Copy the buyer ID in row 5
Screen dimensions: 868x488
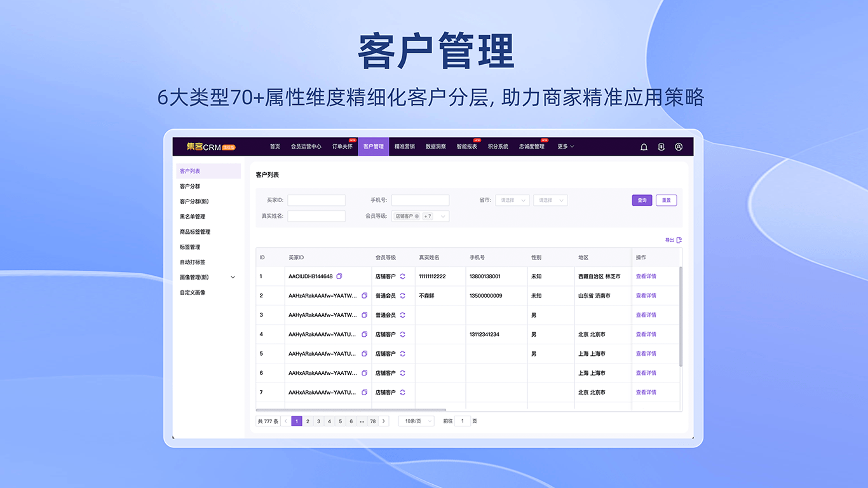click(365, 354)
